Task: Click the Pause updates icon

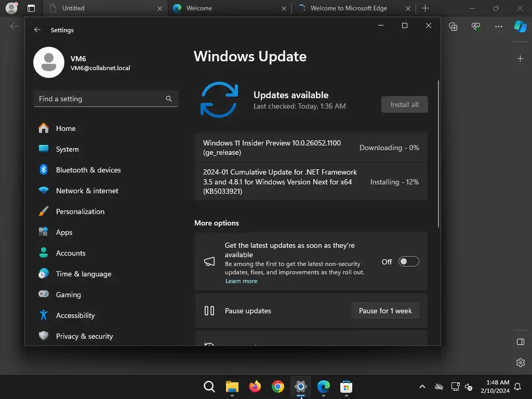Action: tap(209, 311)
